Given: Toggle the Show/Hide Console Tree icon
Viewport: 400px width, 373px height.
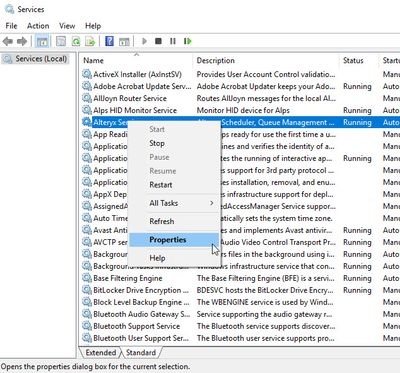Looking at the screenshot, I should coord(42,41).
